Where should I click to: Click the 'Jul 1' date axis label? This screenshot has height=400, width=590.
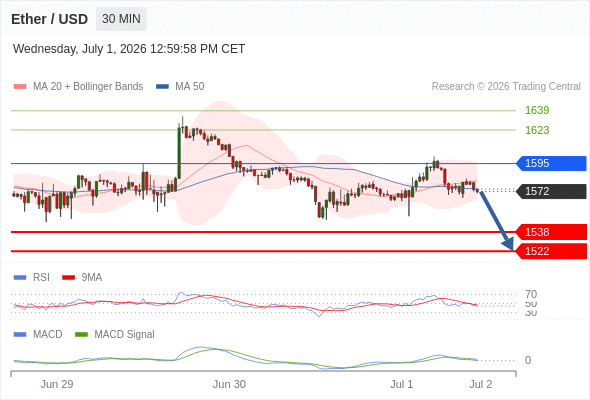coord(401,385)
